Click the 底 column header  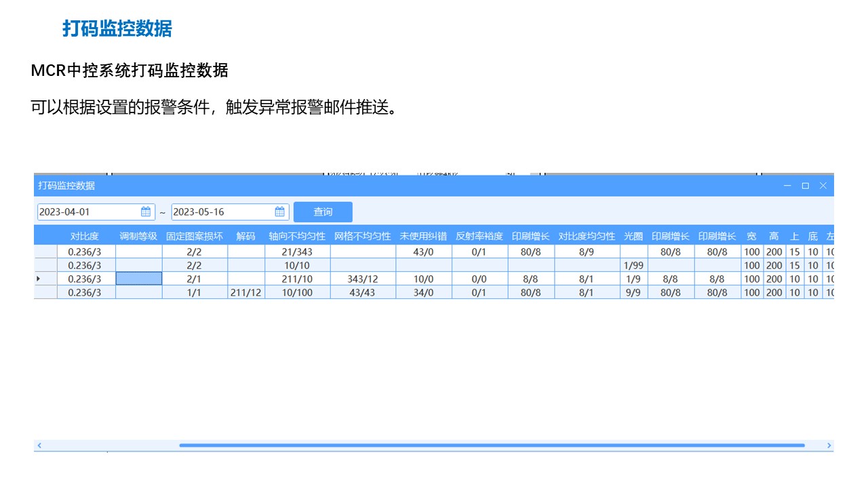point(812,236)
